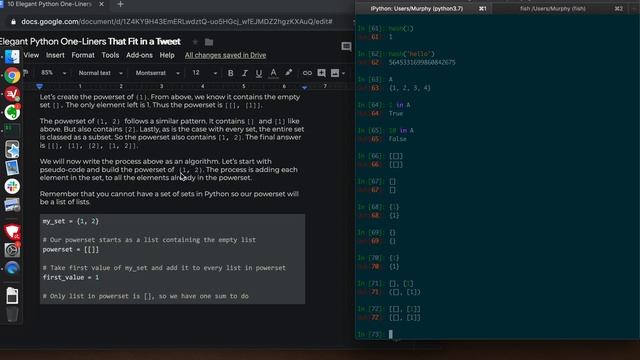Open the red shield app in the Dock
Viewport: 640px width, 360px height.
coord(12,231)
